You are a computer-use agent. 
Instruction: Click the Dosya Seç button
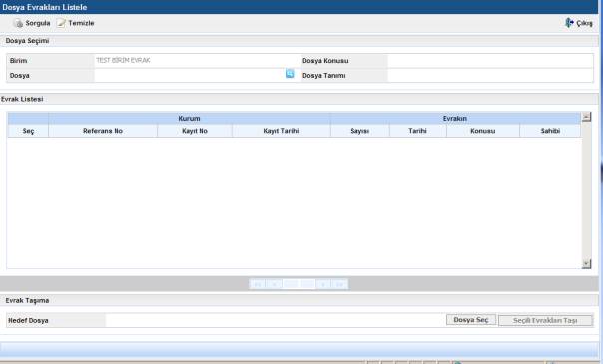(x=471, y=320)
